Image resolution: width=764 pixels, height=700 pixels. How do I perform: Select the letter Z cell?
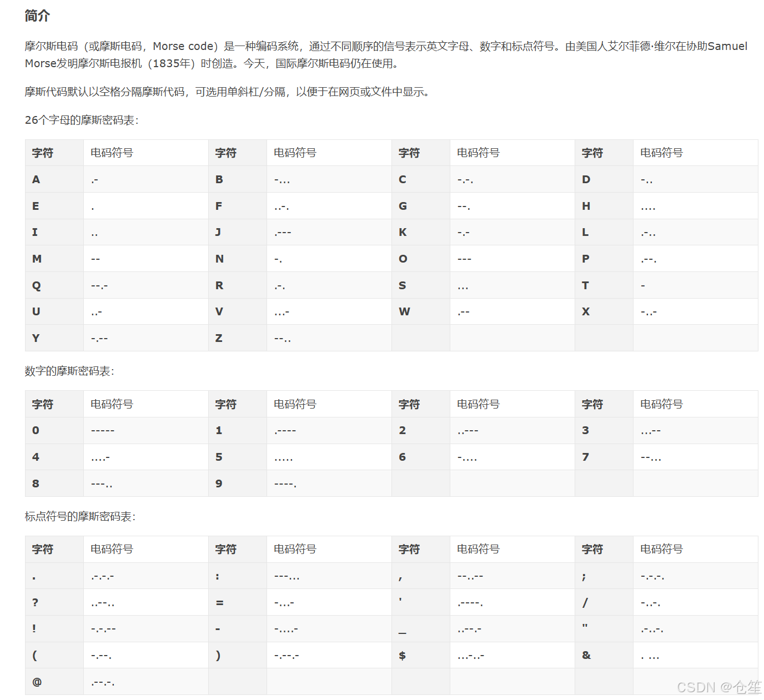[x=238, y=338]
